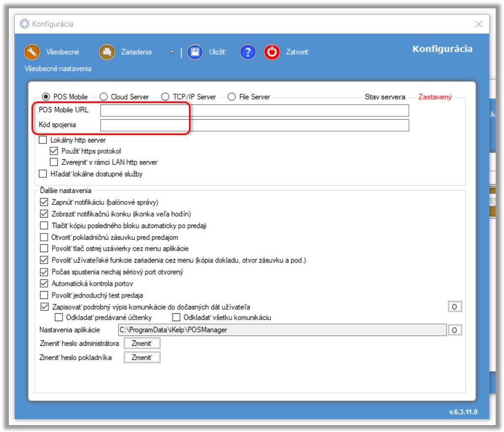Click Zmeniť for administrator password
This screenshot has height=432, width=504.
point(142,343)
